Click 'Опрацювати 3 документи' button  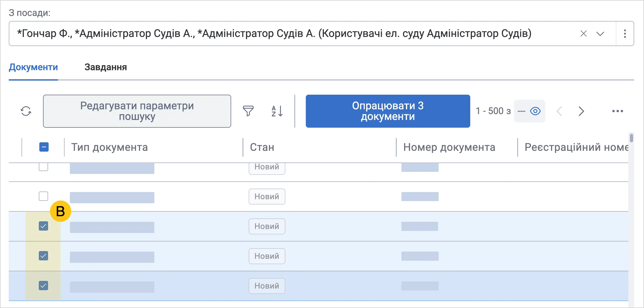(x=388, y=111)
